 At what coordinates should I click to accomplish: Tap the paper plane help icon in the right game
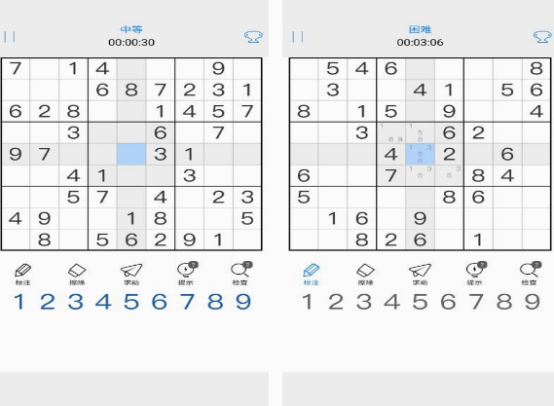point(420,274)
